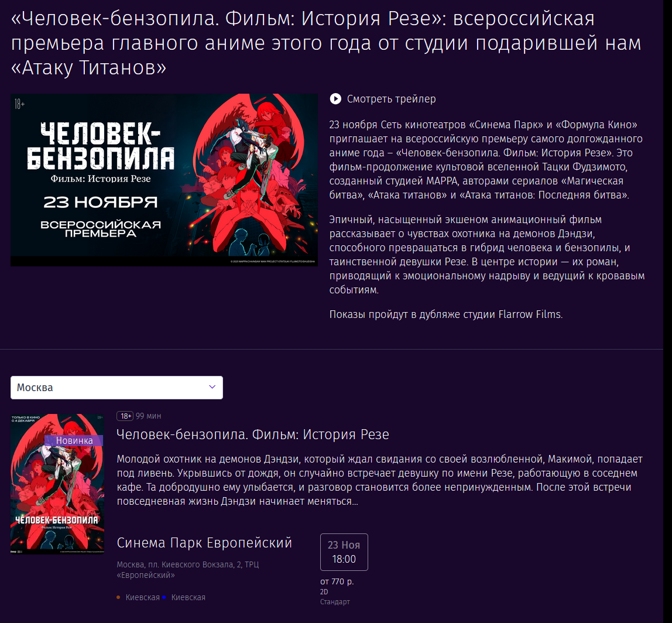This screenshot has width=672, height=623.
Task: Click the large premiere banner image
Action: point(164,180)
